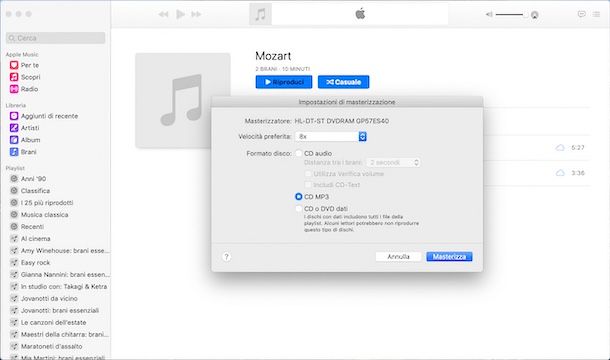Select the CD audio radio button
The width and height of the screenshot is (610, 360).
(x=299, y=153)
